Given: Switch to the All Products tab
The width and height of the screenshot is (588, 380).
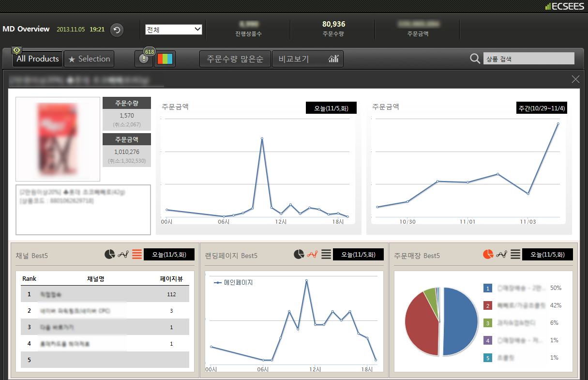Looking at the screenshot, I should 38,59.
